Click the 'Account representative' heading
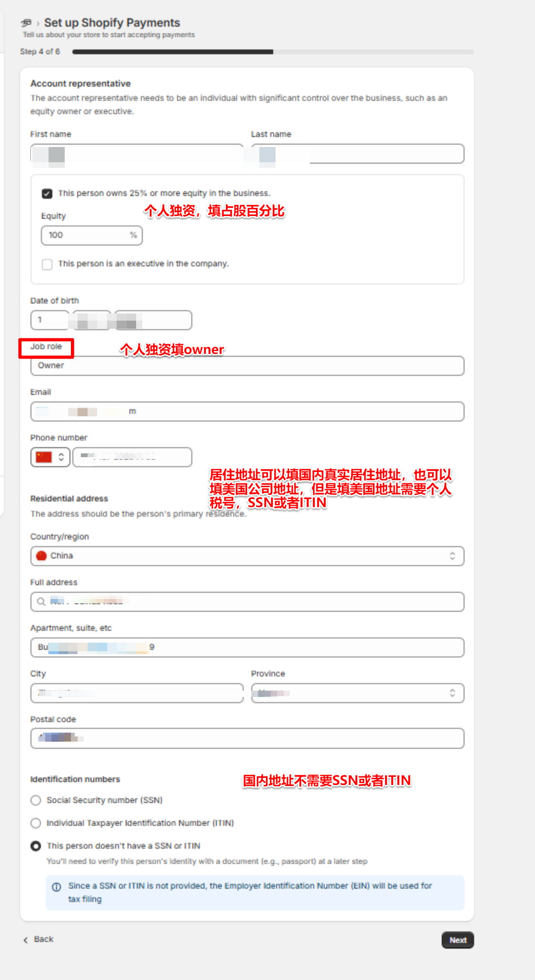Viewport: 535px width, 980px height. 80,84
